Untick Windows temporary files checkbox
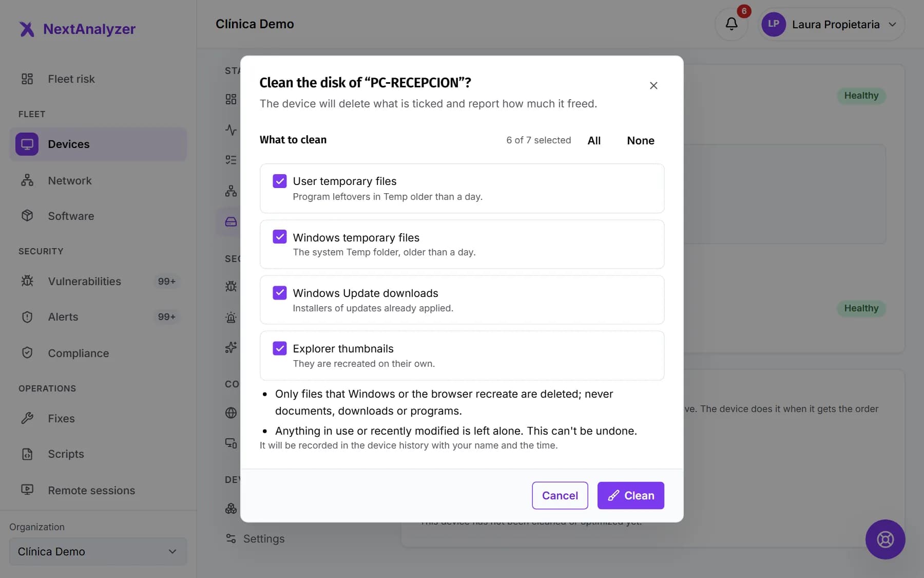 click(x=280, y=237)
